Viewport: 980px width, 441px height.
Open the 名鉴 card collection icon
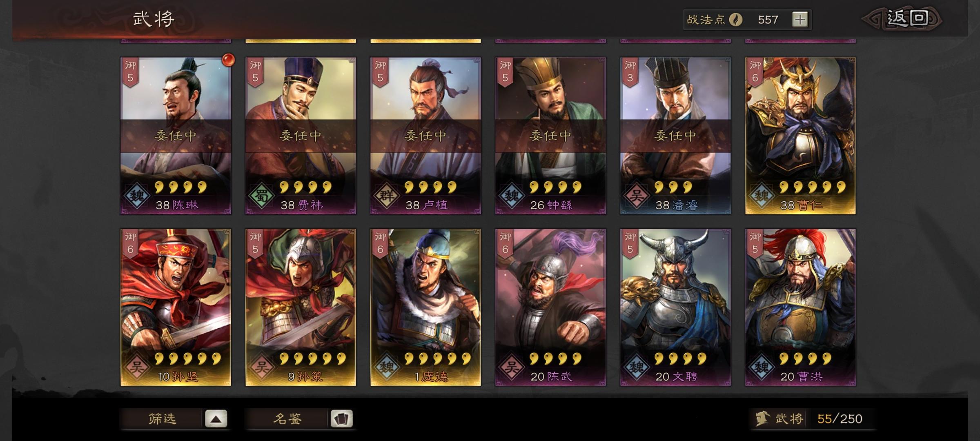tap(341, 419)
